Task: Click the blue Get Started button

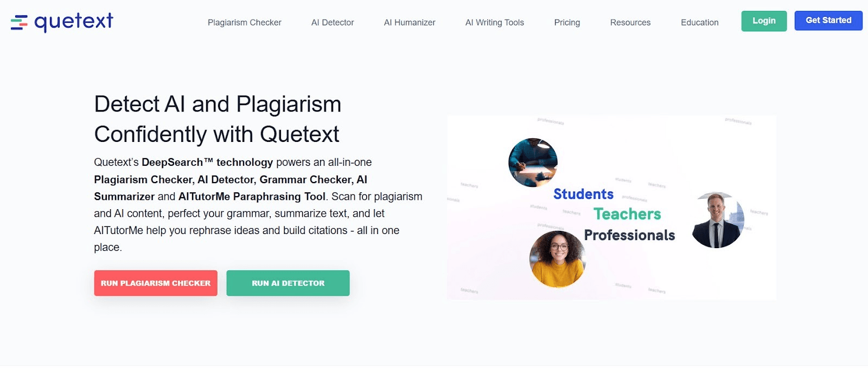Action: pos(828,21)
